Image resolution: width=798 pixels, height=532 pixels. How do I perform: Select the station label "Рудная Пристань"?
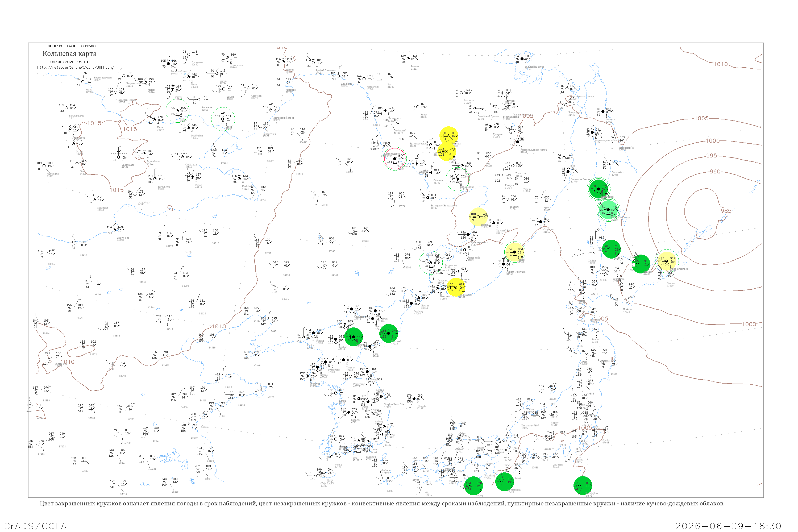(x=516, y=272)
